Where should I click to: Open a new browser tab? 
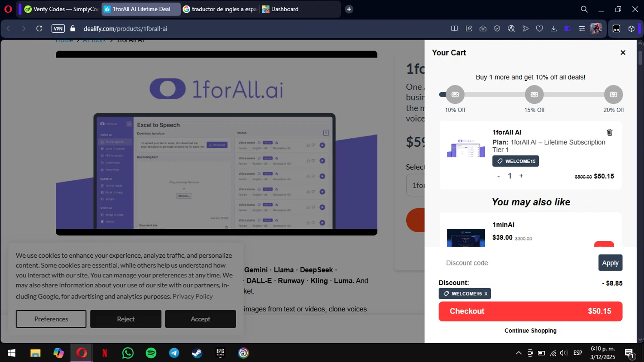click(x=349, y=9)
